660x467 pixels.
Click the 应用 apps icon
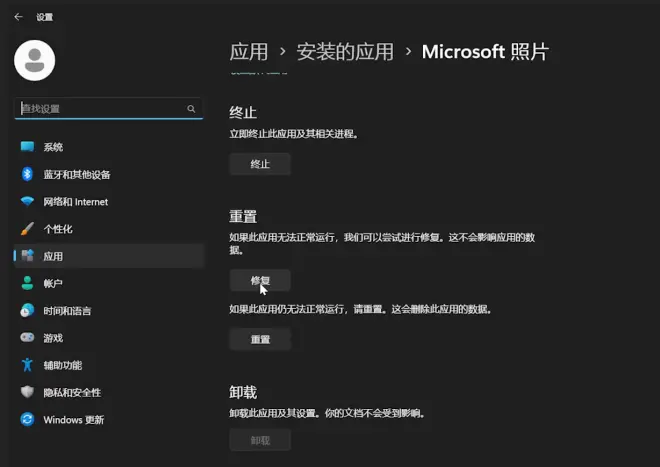pyautogui.click(x=27, y=256)
